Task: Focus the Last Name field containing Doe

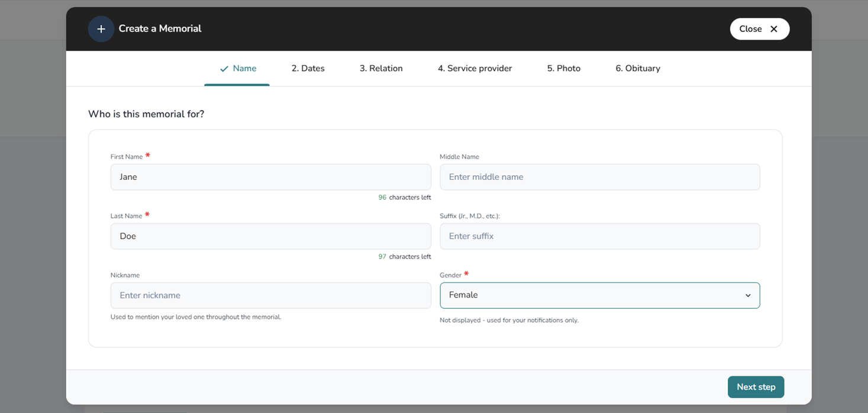Action: (x=270, y=236)
